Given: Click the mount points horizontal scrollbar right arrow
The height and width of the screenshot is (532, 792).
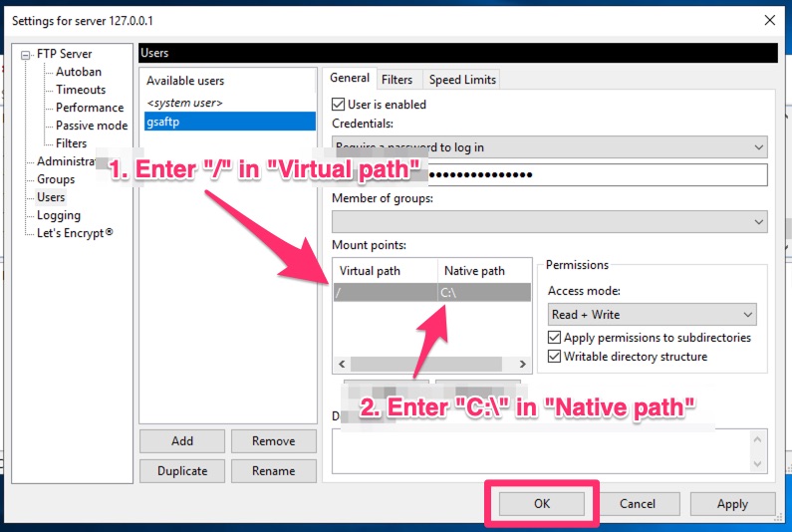Looking at the screenshot, I should pos(525,365).
